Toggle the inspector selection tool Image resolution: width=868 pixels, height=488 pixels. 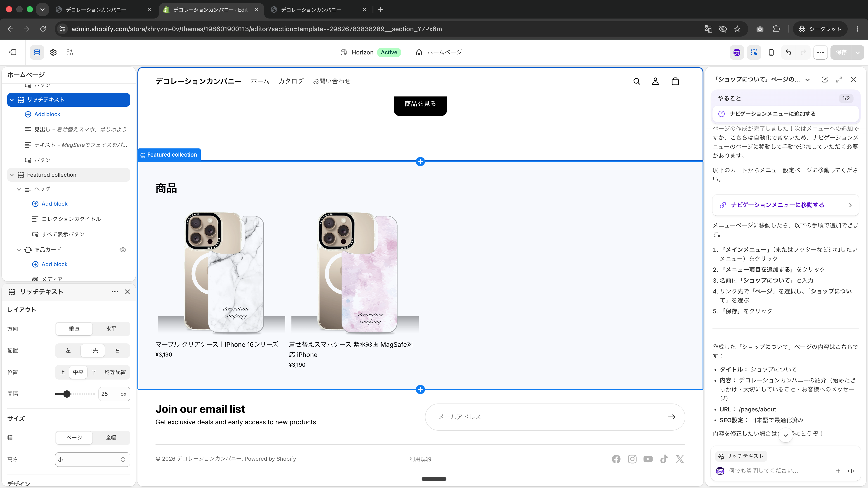tap(754, 52)
